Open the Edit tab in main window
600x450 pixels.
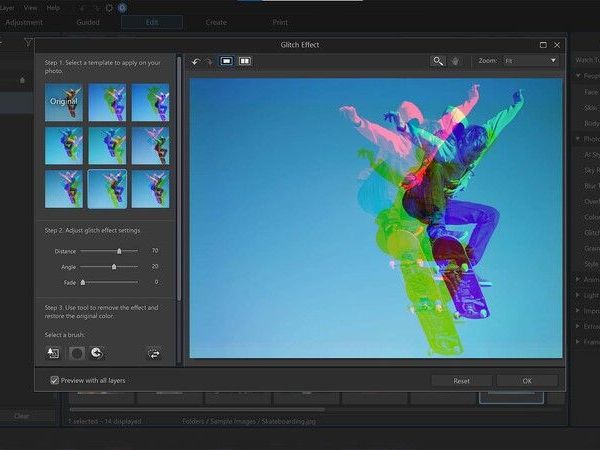152,22
